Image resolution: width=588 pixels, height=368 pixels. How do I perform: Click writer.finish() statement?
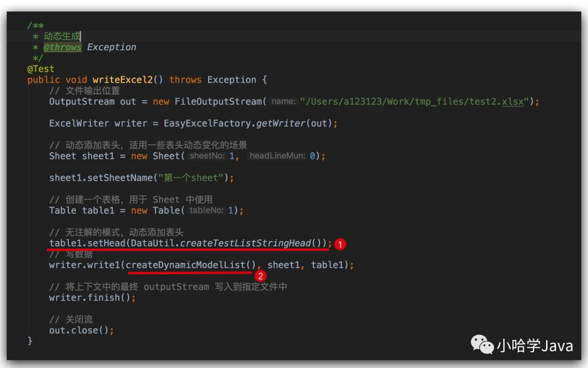[x=92, y=297]
